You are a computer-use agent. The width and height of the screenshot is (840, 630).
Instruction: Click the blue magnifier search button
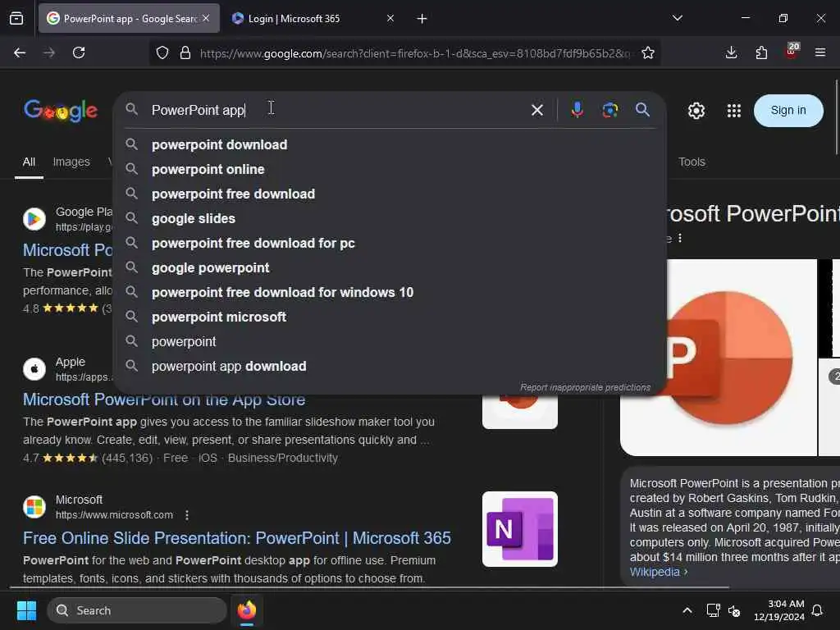(x=642, y=110)
